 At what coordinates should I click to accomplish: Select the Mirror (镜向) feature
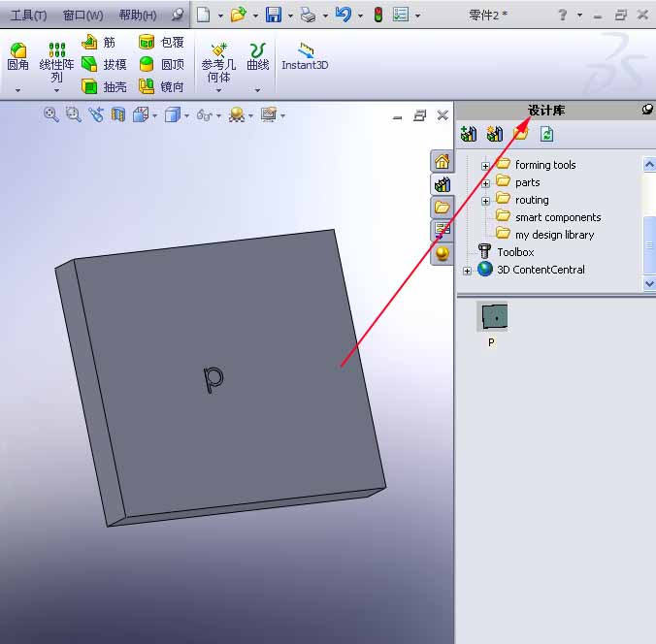161,86
